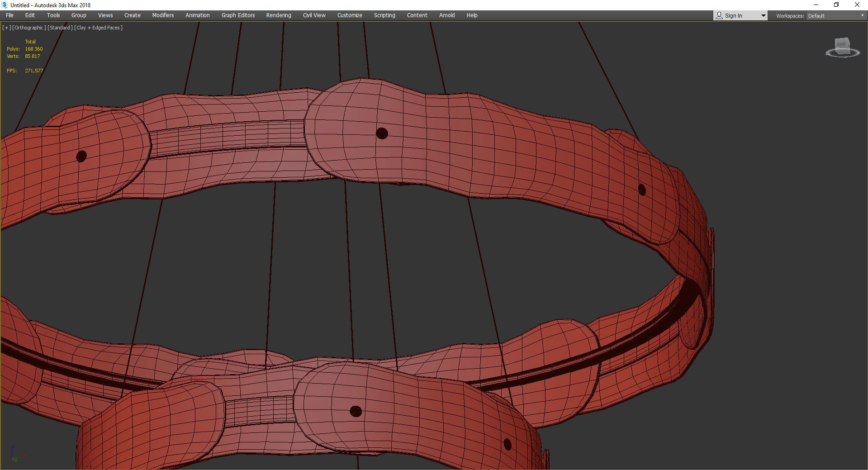Open the Clay + Edged Faces display menu

(x=98, y=28)
